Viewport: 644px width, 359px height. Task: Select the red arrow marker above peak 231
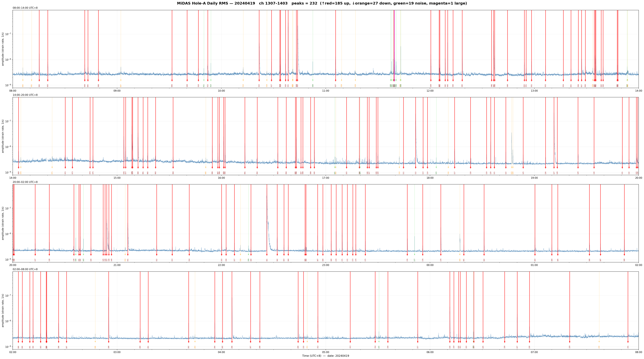pyautogui.click(x=628, y=342)
